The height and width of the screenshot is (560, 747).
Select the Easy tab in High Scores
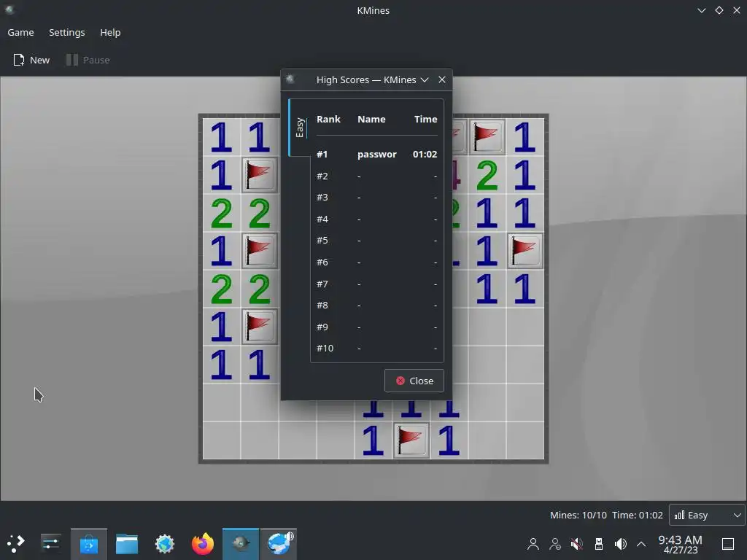tap(300, 128)
